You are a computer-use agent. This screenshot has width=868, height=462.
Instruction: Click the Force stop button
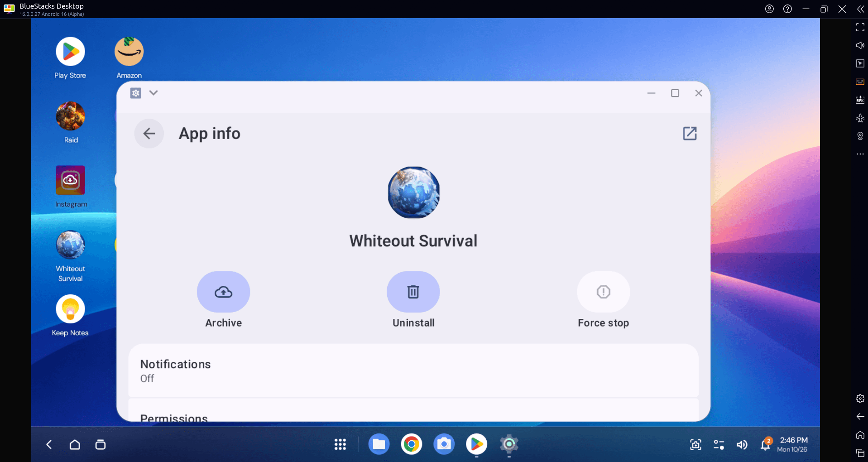(603, 292)
